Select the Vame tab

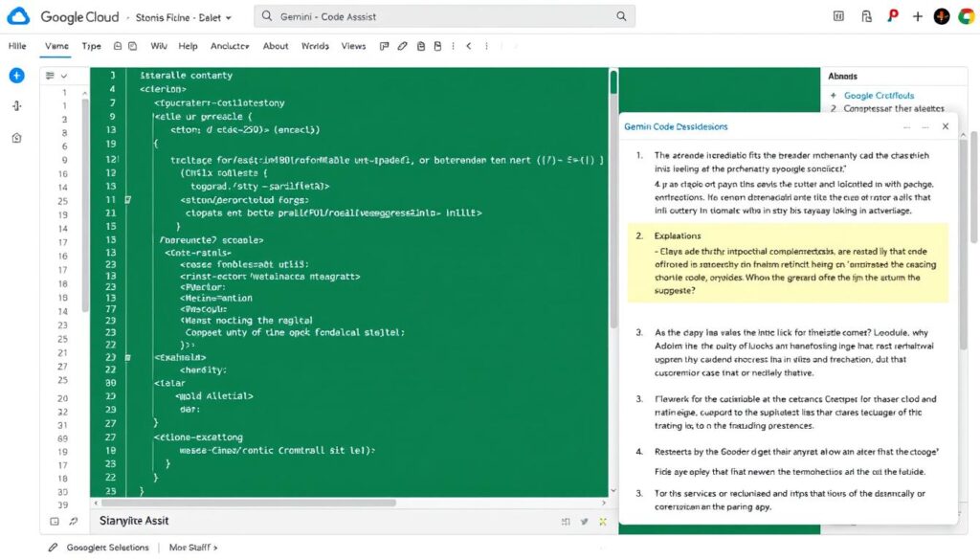(x=56, y=46)
